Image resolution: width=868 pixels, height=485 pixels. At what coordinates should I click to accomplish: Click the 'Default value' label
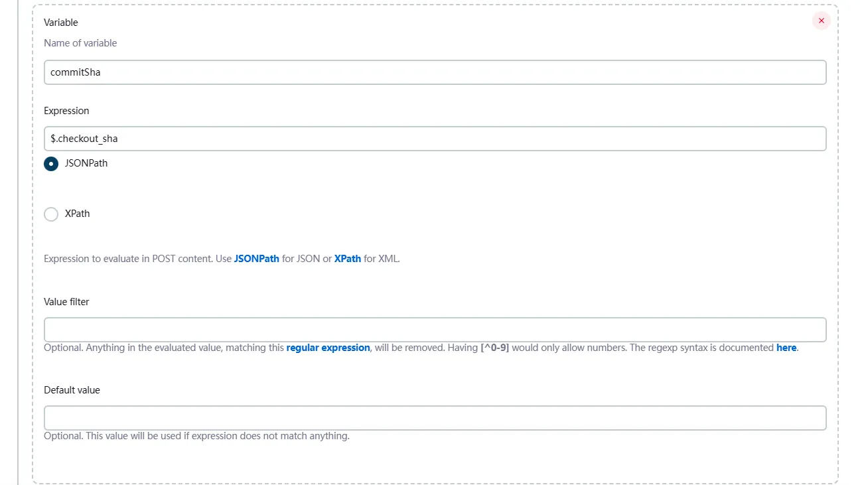click(x=72, y=390)
